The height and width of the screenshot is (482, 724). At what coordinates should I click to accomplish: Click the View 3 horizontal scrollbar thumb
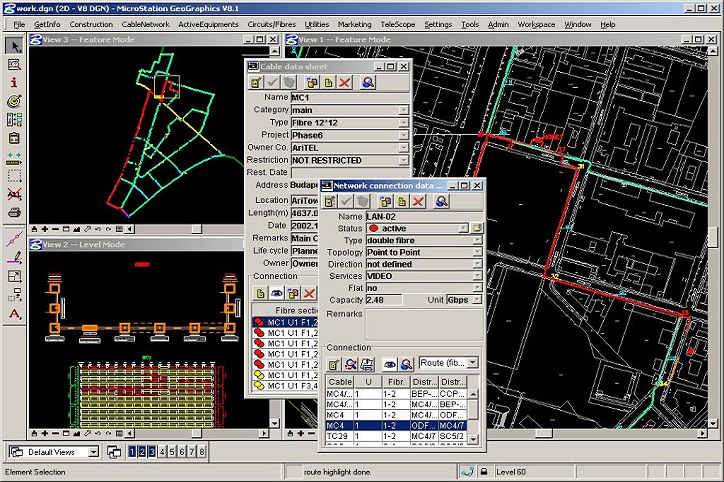[196, 229]
